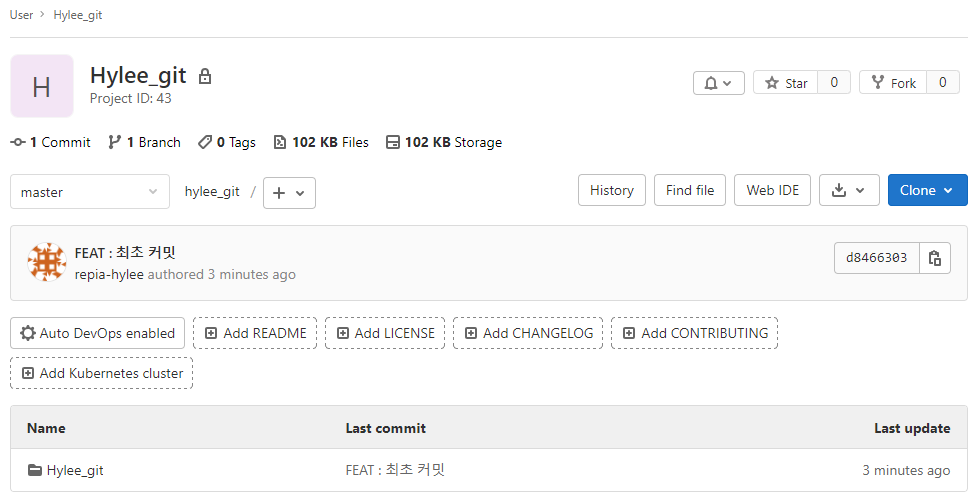This screenshot has height=494, width=973.
Task: Go to the 1 Commit page
Action: point(51,142)
